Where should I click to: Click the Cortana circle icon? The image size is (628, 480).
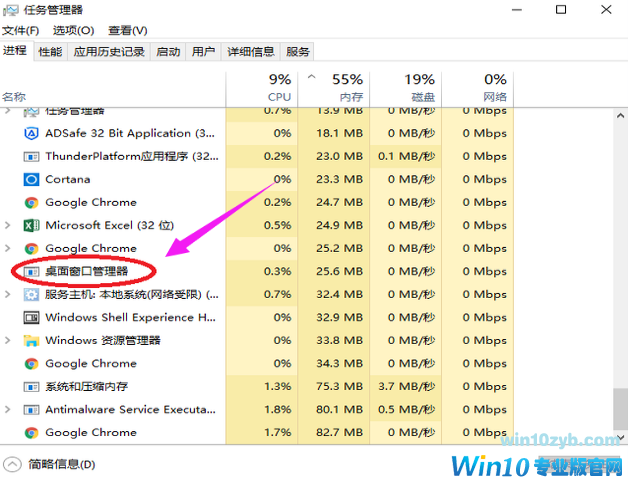pyautogui.click(x=31, y=179)
